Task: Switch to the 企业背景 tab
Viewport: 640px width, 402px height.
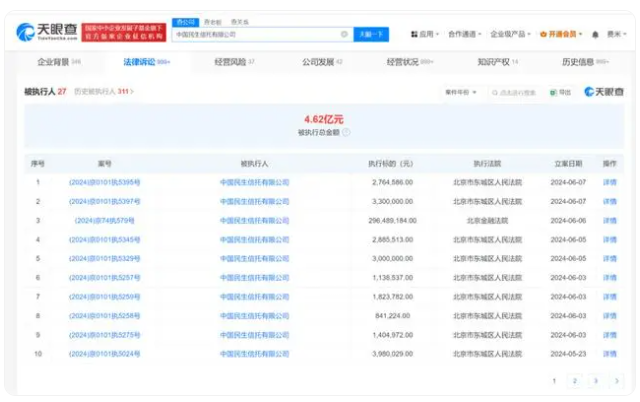Action: pos(59,62)
